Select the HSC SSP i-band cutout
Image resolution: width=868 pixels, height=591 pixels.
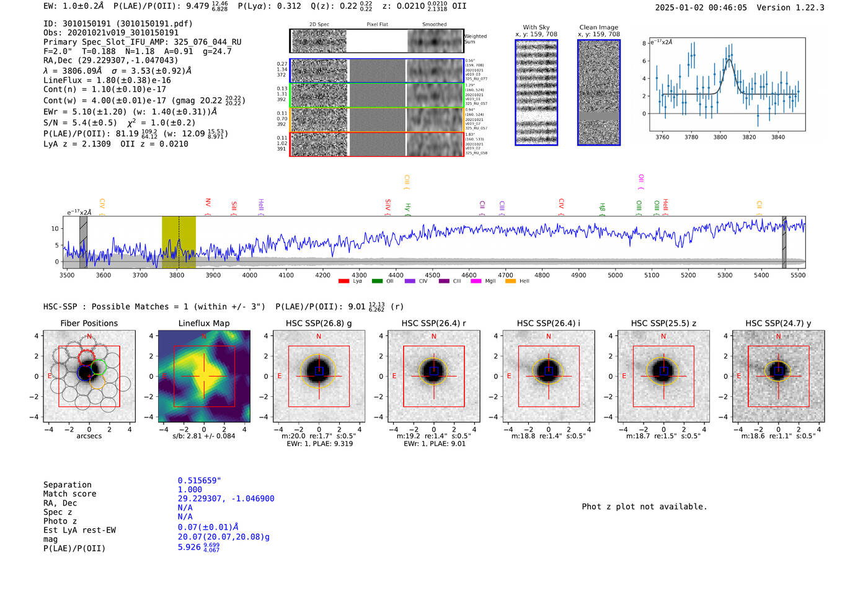(x=549, y=376)
